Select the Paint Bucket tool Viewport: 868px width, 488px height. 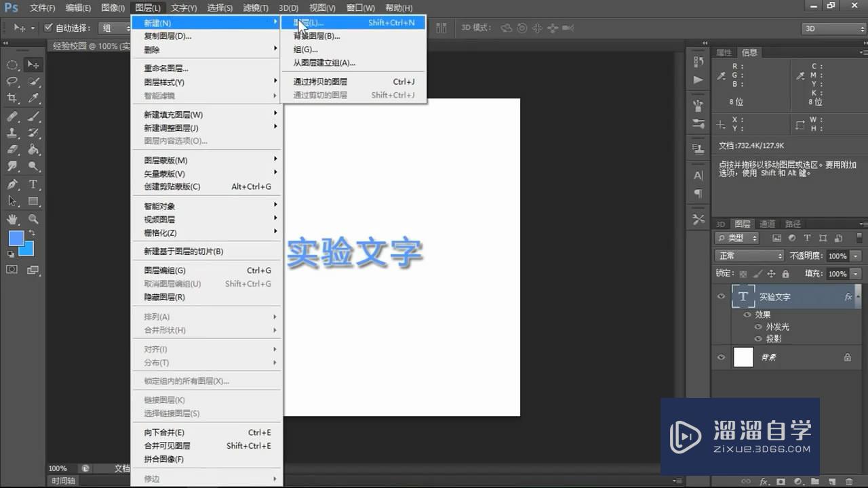[33, 150]
